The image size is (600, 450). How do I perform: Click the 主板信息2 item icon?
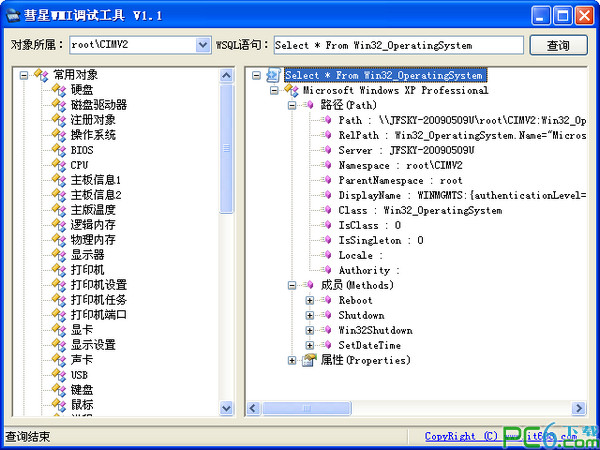click(59, 195)
